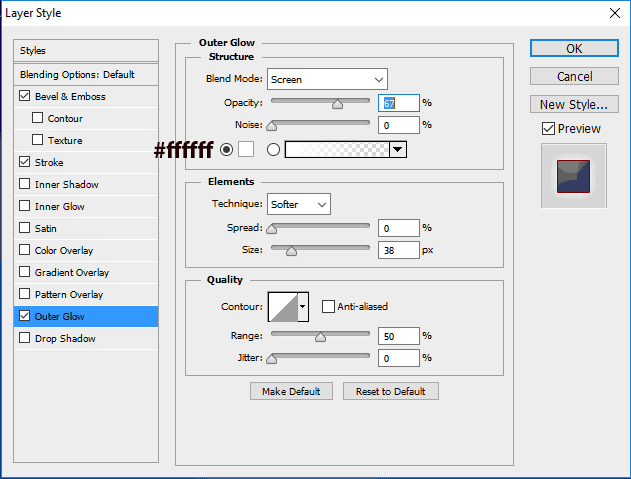Enable the Anti-aliased checkbox
The height and width of the screenshot is (479, 631).
point(328,306)
